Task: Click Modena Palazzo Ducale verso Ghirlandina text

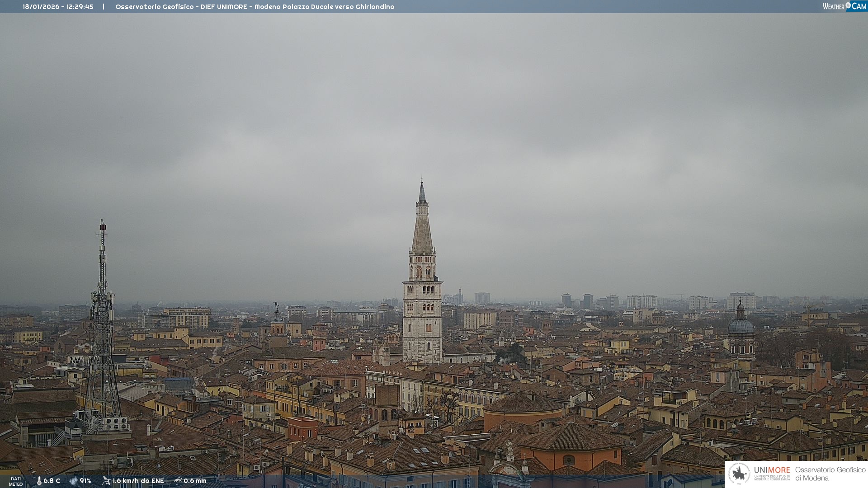Action: tap(324, 7)
